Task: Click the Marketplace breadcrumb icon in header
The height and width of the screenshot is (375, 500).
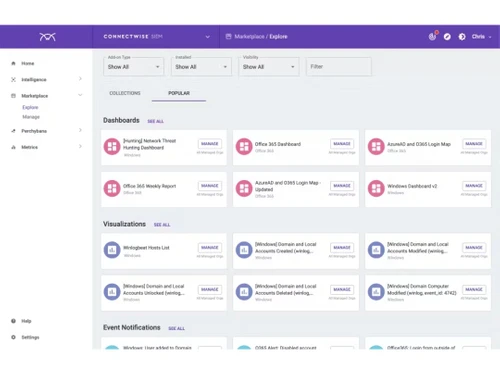Action: [228, 36]
